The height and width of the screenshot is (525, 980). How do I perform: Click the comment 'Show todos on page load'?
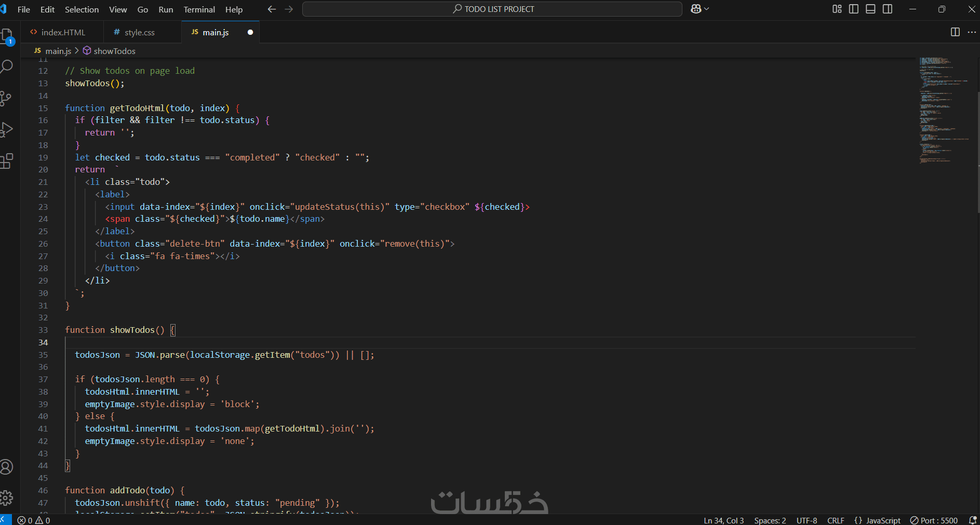pyautogui.click(x=130, y=71)
